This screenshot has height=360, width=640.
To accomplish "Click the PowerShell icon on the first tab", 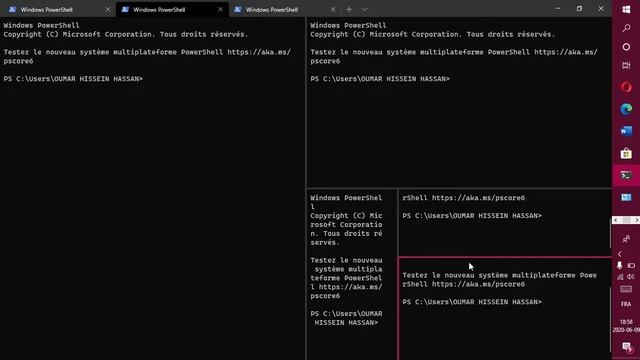I will point(13,9).
